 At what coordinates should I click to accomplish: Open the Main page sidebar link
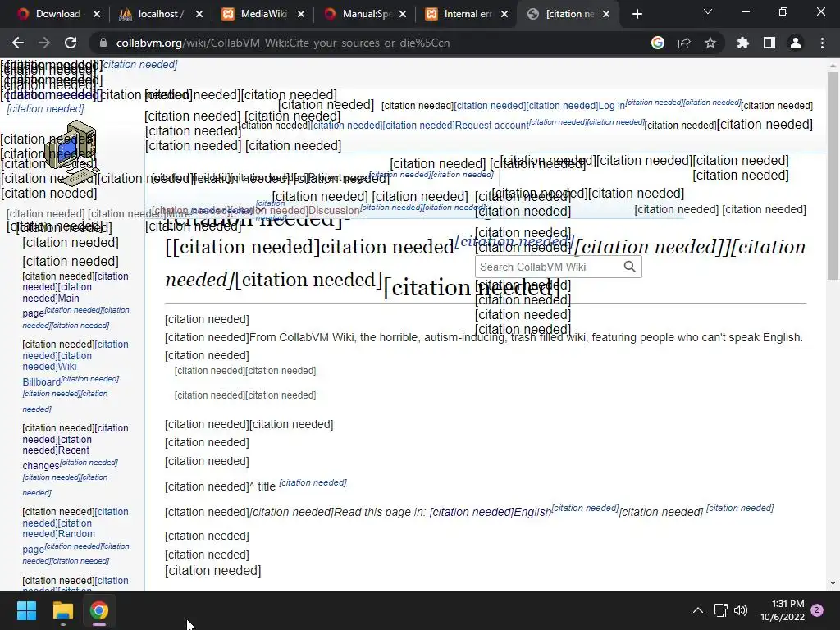pyautogui.click(x=52, y=305)
